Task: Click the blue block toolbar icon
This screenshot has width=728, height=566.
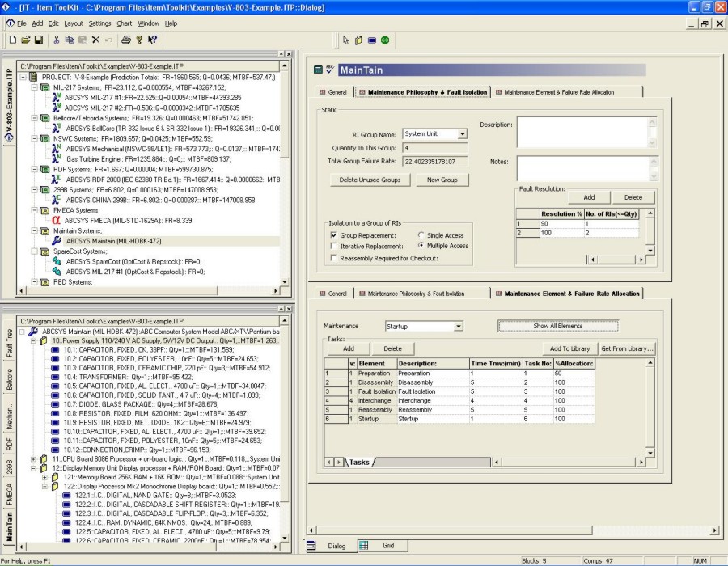Action: pos(372,40)
